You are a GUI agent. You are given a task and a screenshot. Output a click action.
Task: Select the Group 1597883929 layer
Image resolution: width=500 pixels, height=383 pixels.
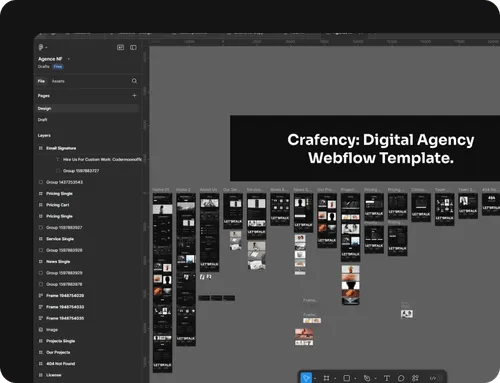pyautogui.click(x=64, y=273)
